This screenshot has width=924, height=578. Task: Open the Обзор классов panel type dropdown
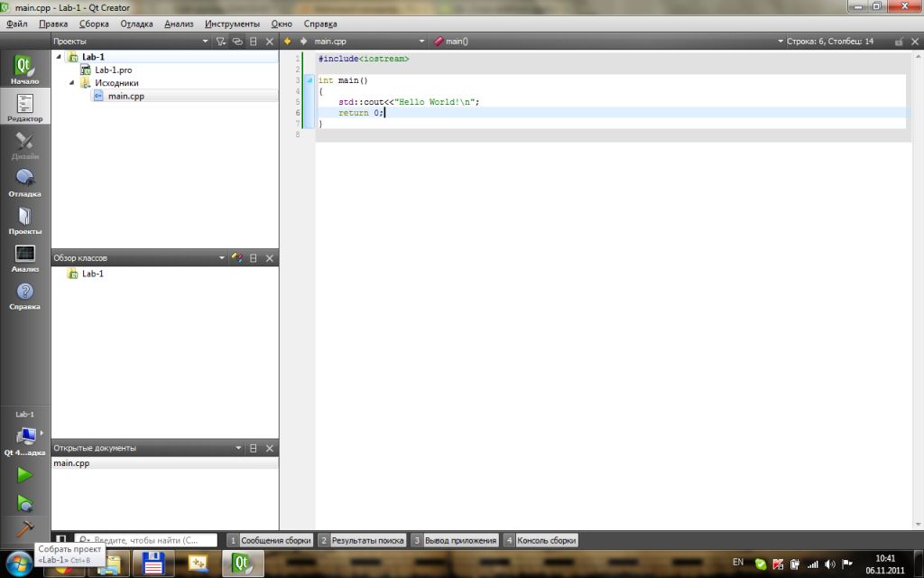222,257
